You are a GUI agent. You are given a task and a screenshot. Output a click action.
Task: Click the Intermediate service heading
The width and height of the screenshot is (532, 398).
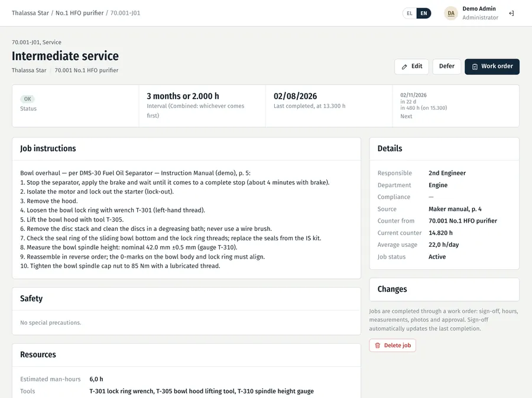pyautogui.click(x=65, y=56)
